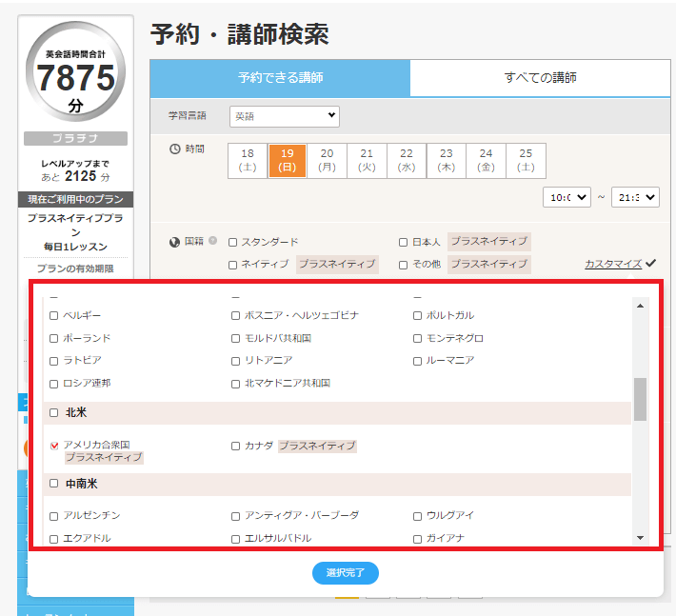Click the help question icon beside 国籍

(x=212, y=241)
